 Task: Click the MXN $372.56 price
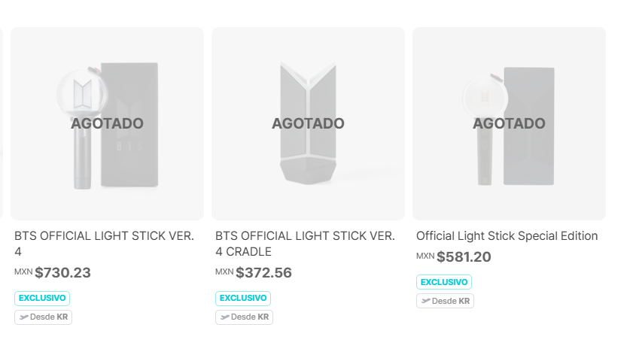pyautogui.click(x=254, y=272)
